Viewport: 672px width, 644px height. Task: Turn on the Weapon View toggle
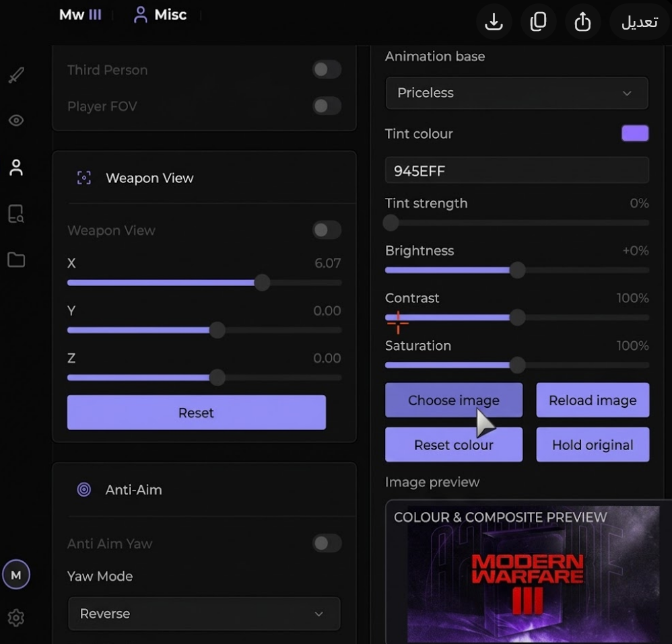pyautogui.click(x=327, y=230)
